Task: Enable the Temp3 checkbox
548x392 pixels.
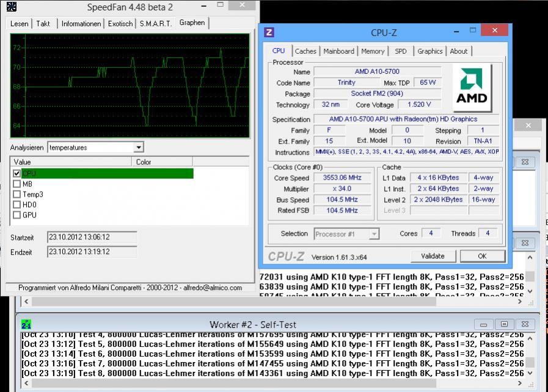Action: click(16, 194)
